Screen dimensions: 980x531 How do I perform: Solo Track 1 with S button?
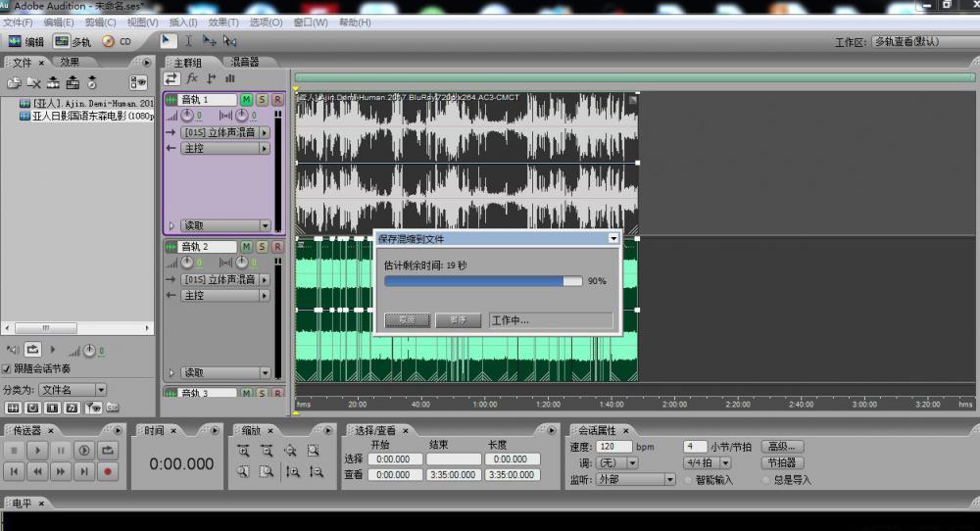[x=262, y=100]
